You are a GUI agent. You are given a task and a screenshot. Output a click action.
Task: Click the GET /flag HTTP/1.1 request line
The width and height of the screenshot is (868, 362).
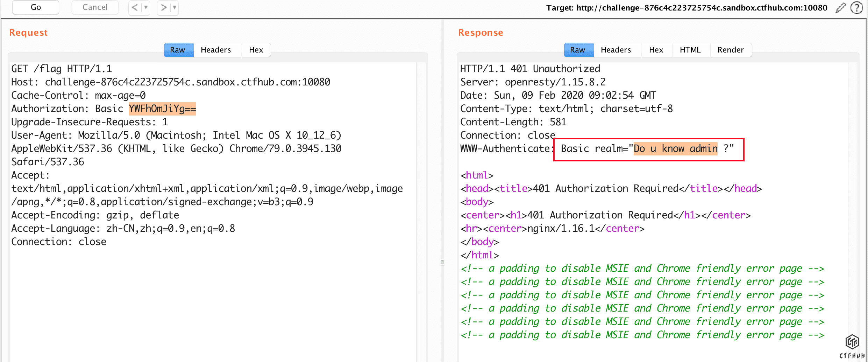[62, 69]
